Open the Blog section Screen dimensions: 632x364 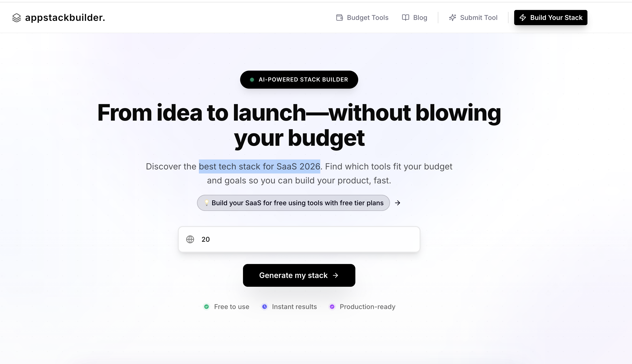point(420,18)
